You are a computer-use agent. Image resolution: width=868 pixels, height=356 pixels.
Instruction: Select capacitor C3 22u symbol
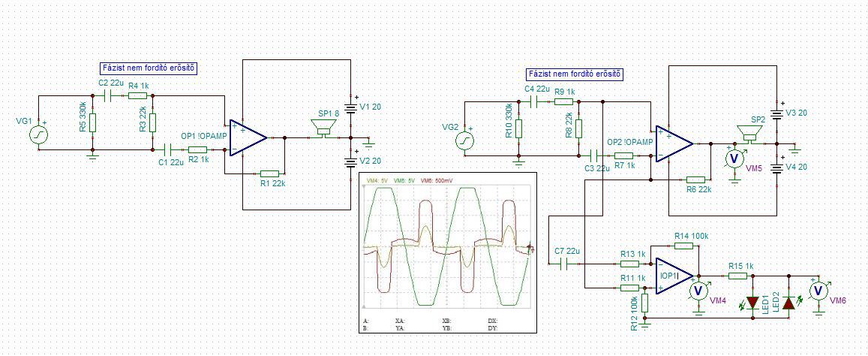coord(594,155)
